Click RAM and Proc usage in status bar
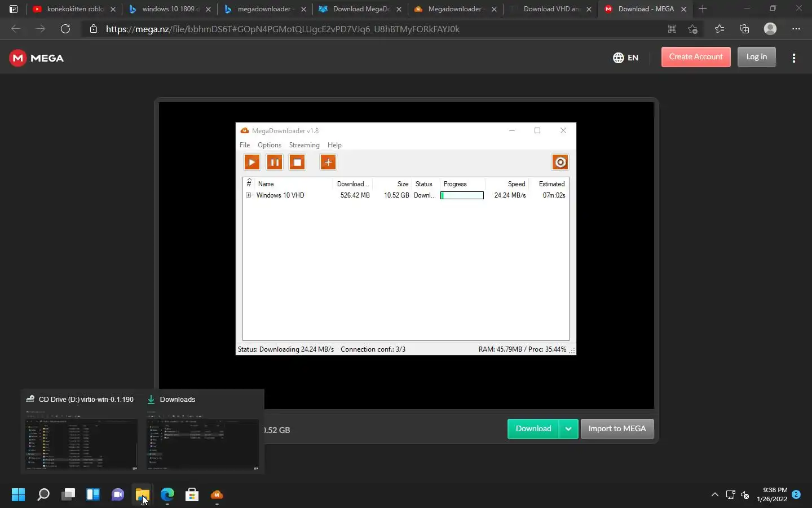 [522, 349]
